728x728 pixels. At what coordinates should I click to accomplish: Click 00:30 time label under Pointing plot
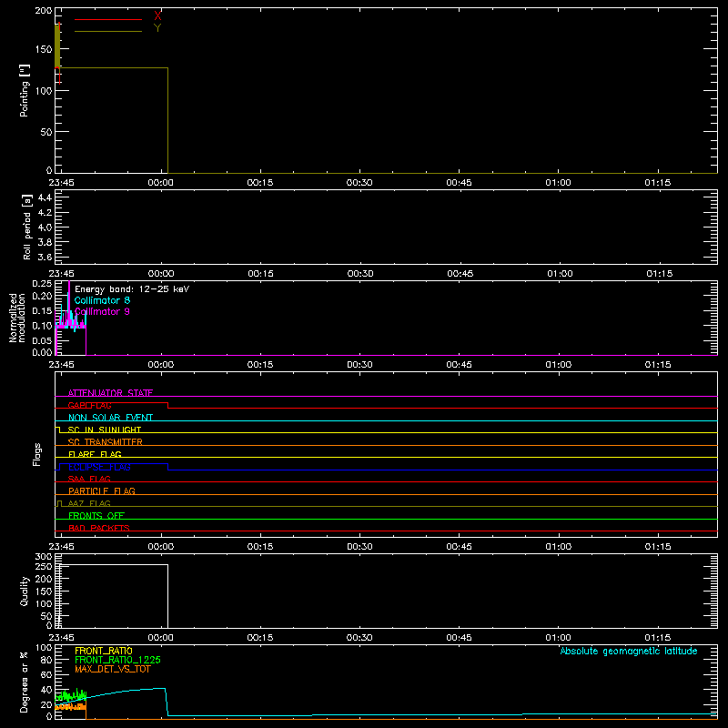(x=359, y=183)
